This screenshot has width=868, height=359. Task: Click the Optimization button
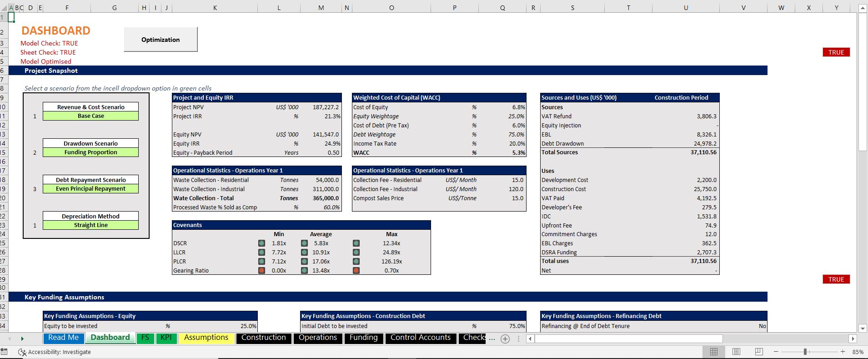[x=161, y=40]
